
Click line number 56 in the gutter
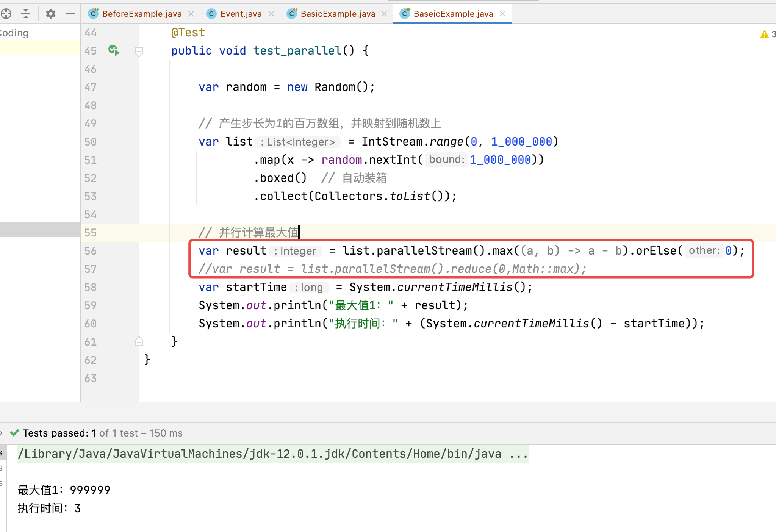coord(91,251)
